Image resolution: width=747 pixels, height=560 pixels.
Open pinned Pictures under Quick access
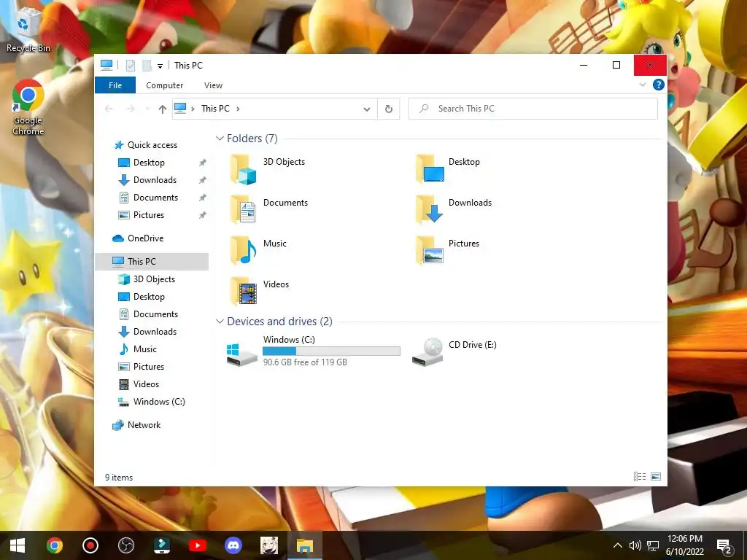coord(142,215)
